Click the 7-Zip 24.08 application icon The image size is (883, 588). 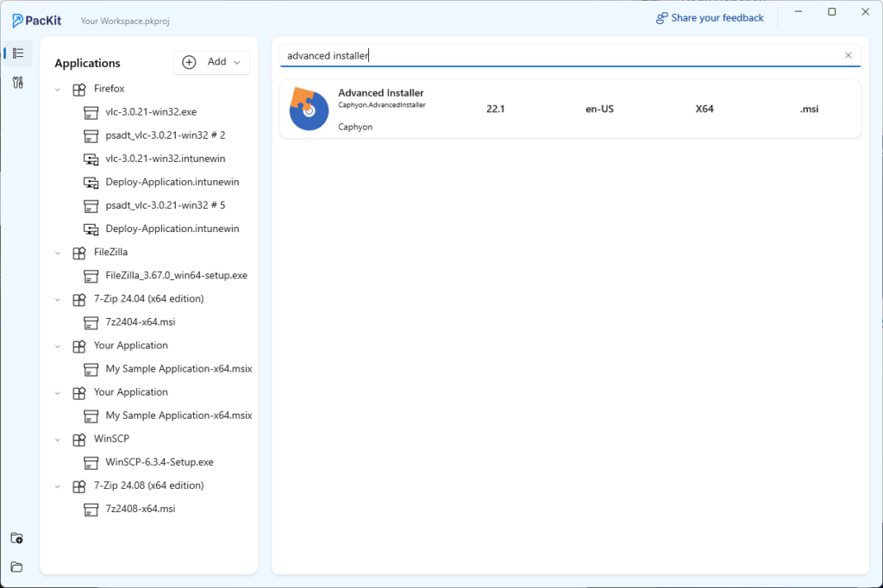coord(79,486)
